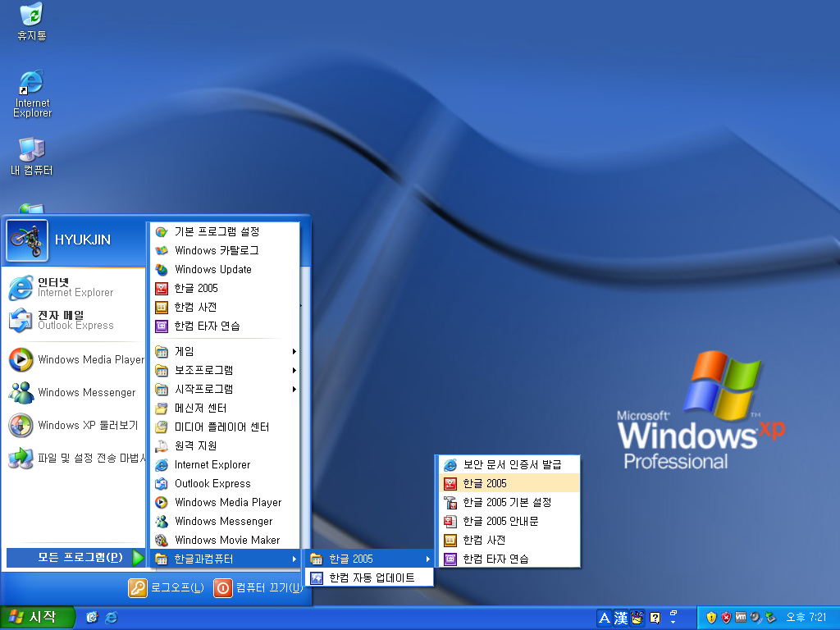
Task: Launch 한글 2005 from All Programs list
Action: 225,288
